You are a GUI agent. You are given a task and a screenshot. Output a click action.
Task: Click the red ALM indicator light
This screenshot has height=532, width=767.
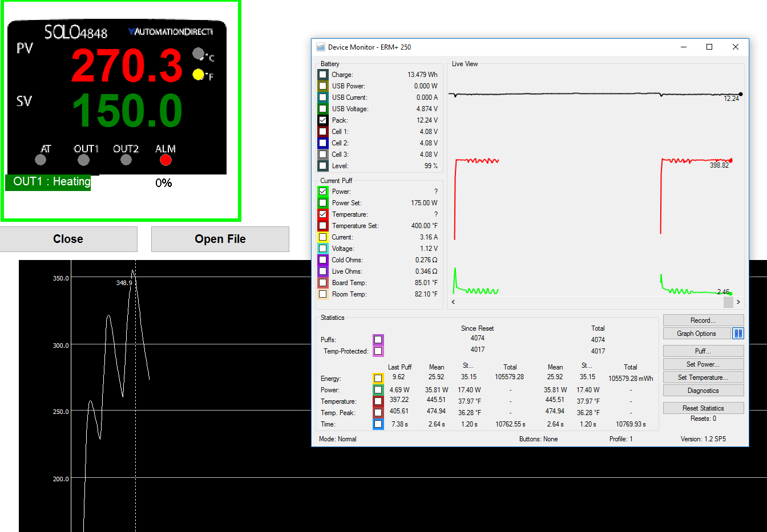[165, 160]
